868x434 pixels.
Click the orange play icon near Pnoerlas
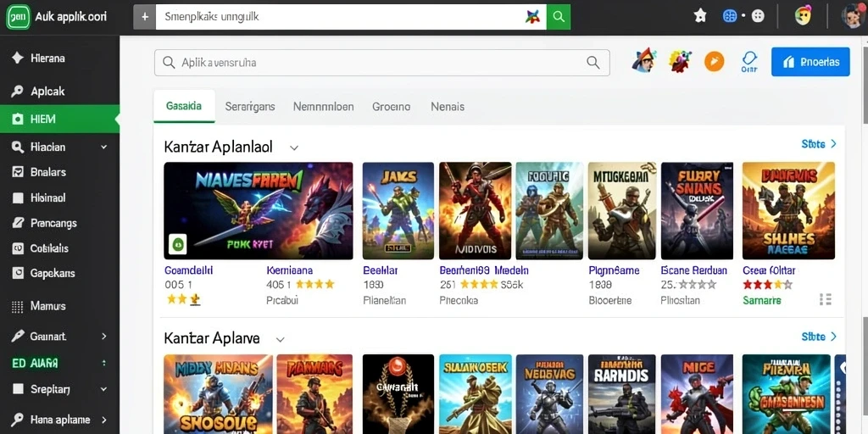tap(714, 61)
